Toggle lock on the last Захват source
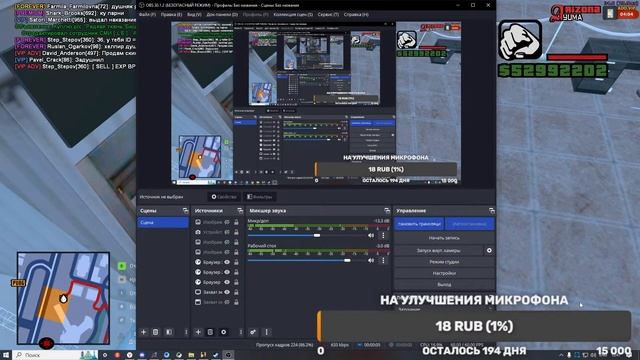Viewport: 640px width, 360px height. [x=236, y=302]
